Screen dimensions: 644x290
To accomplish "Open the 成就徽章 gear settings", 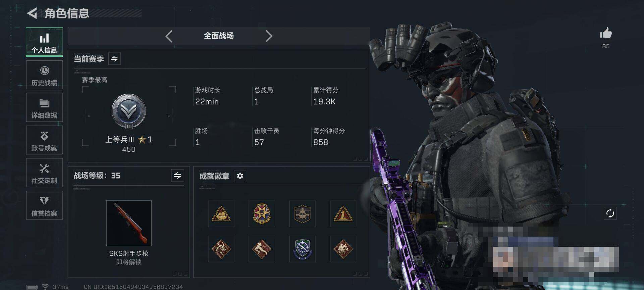I will (240, 176).
